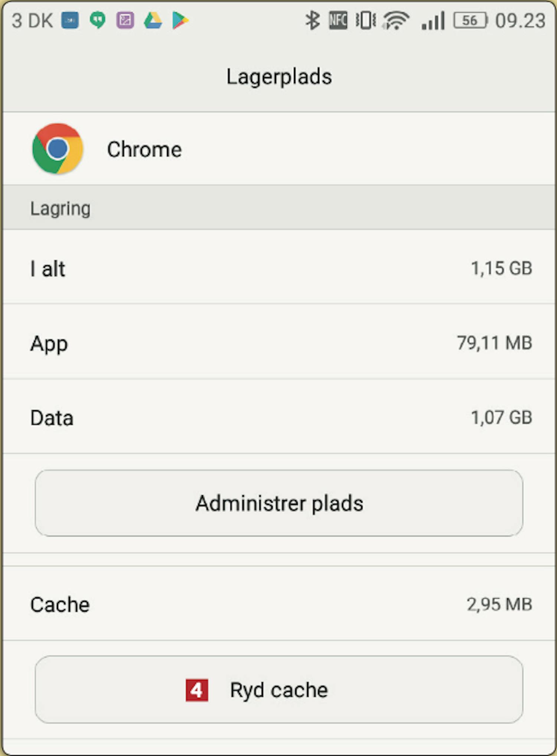
Task: Tap the Lagerplads page title
Action: [x=279, y=77]
